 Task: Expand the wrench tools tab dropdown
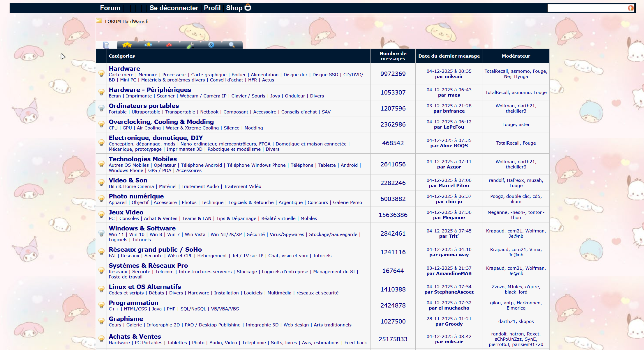(190, 45)
